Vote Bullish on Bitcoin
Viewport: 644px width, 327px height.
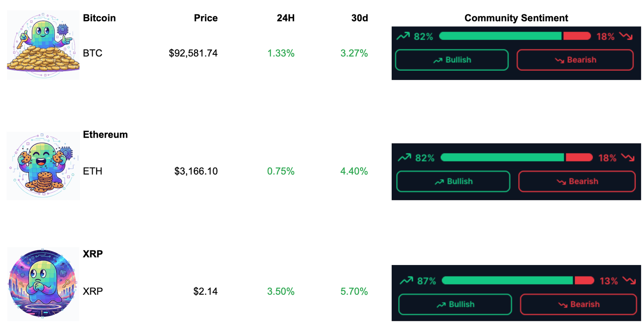coord(452,60)
